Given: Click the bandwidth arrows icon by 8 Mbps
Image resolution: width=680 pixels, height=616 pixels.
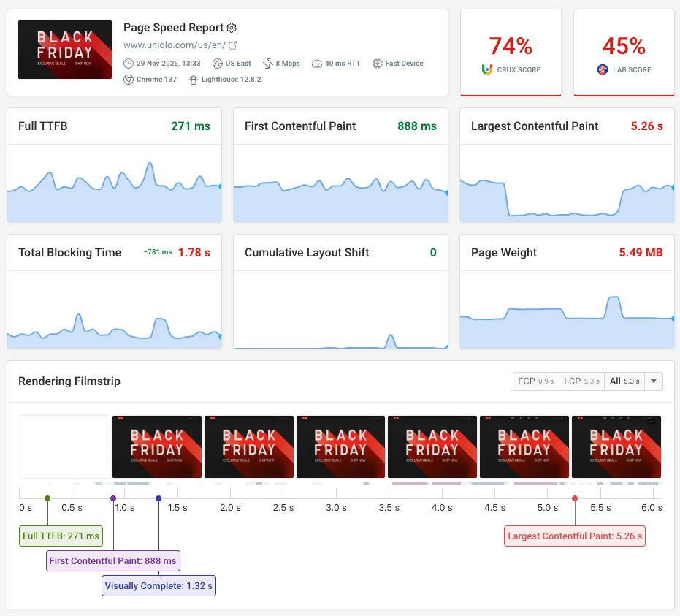Looking at the screenshot, I should (267, 64).
